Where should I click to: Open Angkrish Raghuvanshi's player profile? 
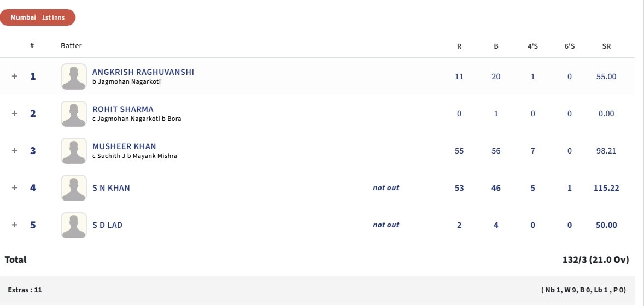click(x=143, y=72)
